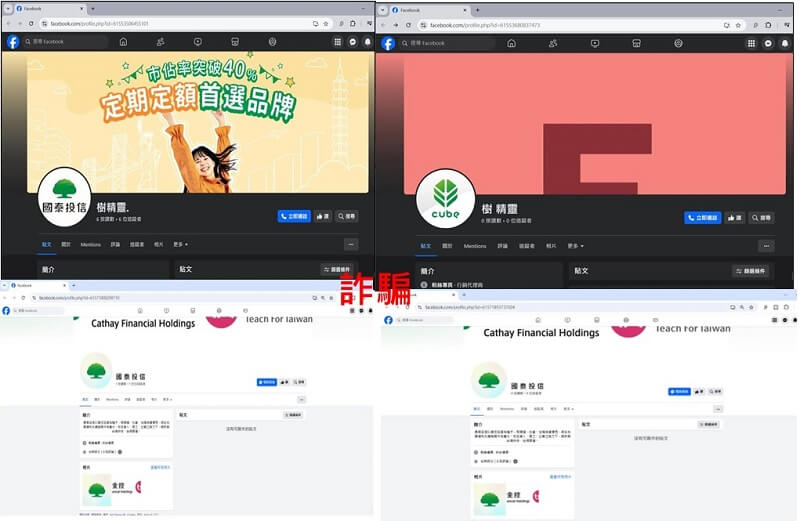Open the 定期定額首選品牌 cover photo
The image size is (800, 521).
coord(197,122)
